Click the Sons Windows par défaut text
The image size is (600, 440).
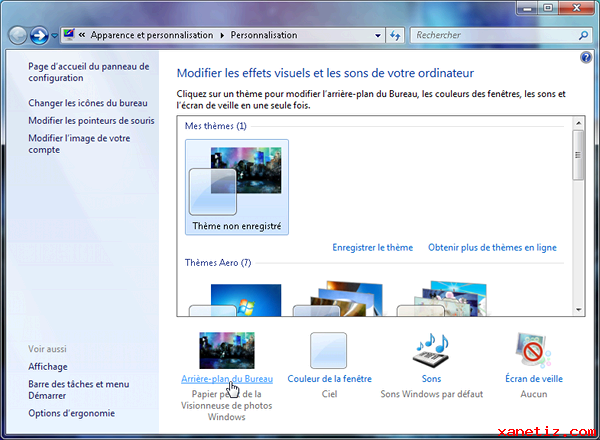[432, 394]
